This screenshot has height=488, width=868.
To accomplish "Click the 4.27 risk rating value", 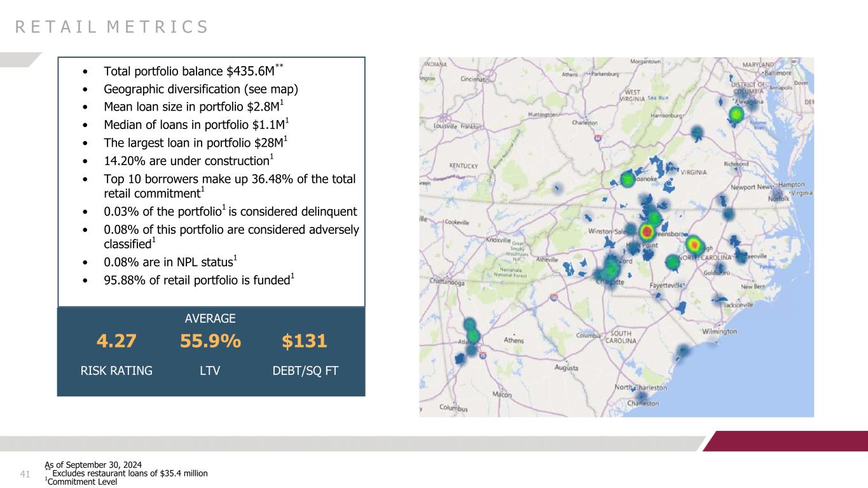I will pyautogui.click(x=116, y=342).
